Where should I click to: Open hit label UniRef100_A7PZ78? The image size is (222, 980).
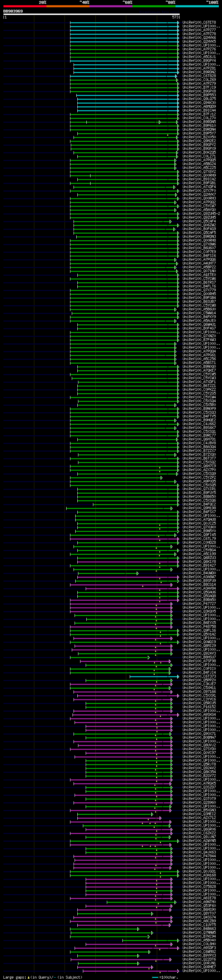[x=199, y=34]
